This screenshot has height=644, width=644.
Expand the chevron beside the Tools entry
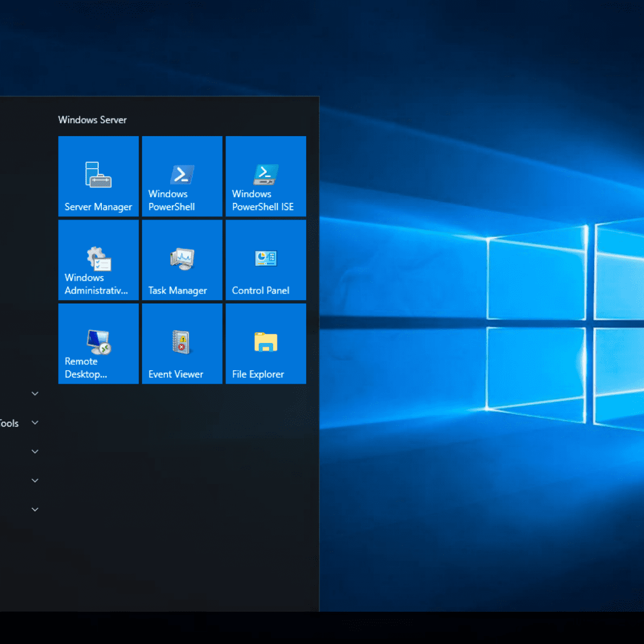[x=34, y=423]
